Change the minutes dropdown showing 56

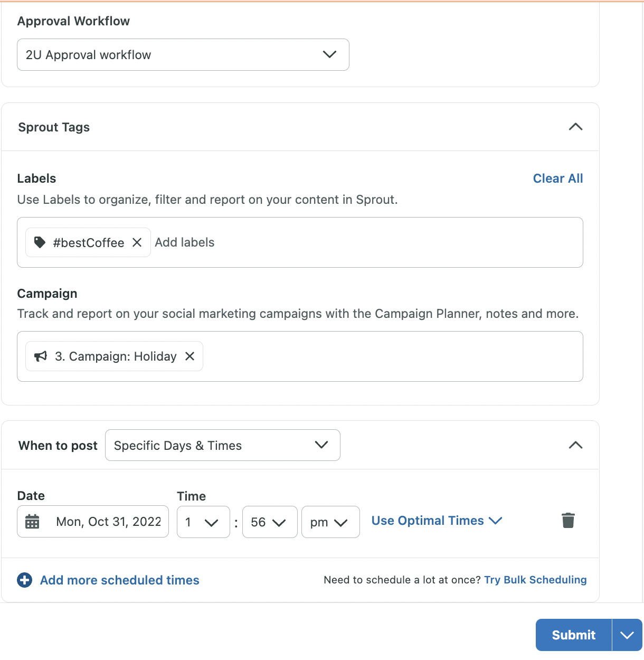pyautogui.click(x=270, y=522)
